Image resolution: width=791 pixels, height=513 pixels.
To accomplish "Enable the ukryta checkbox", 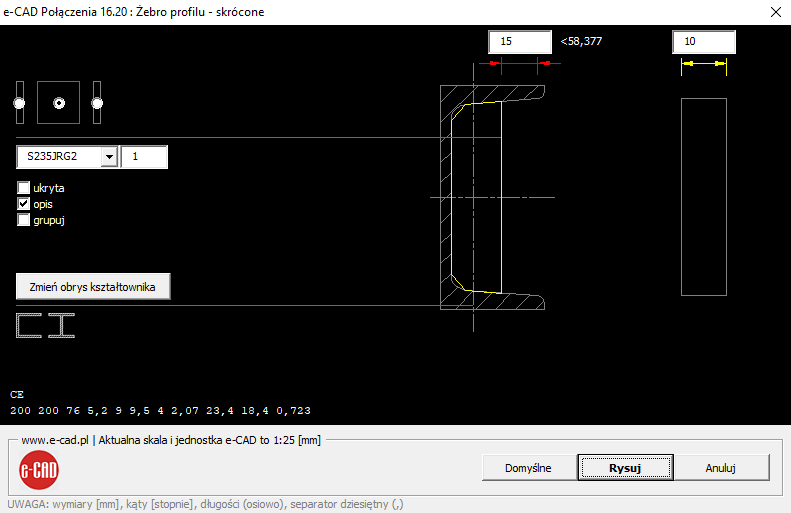I will (24, 188).
